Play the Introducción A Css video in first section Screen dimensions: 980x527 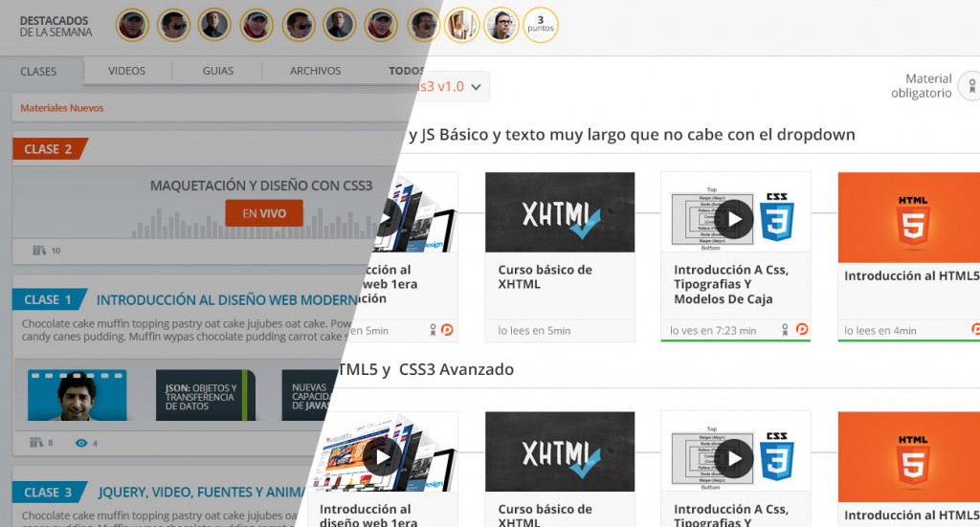(734, 219)
